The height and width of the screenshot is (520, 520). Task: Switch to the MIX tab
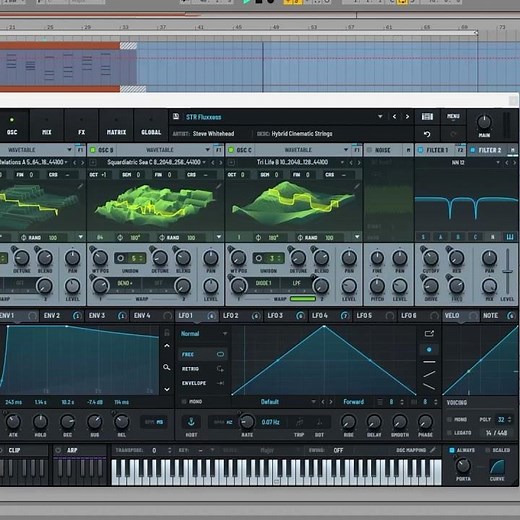(47, 127)
